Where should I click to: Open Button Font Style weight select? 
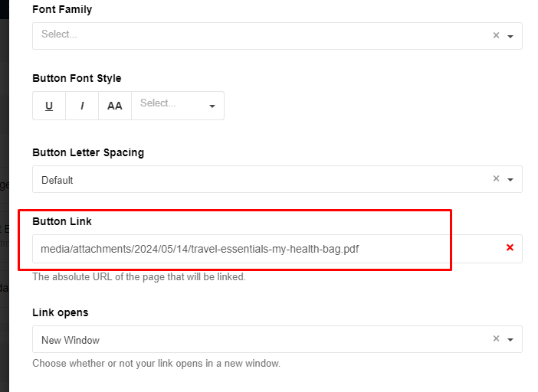[x=178, y=106]
